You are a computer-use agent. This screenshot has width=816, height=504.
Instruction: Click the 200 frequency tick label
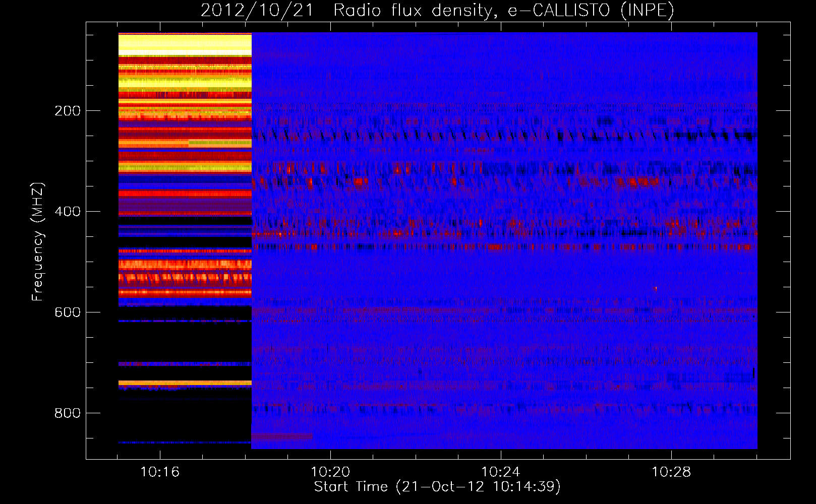[68, 111]
